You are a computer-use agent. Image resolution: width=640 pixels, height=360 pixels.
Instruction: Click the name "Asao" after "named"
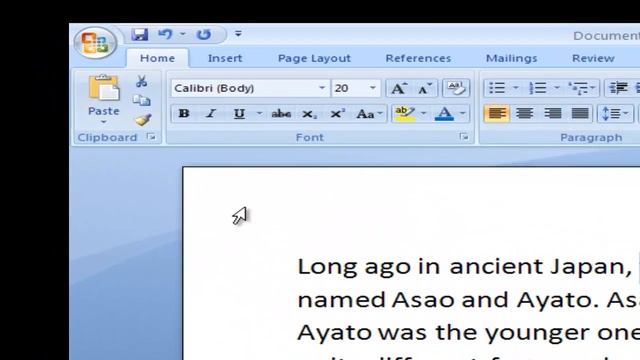point(423,300)
